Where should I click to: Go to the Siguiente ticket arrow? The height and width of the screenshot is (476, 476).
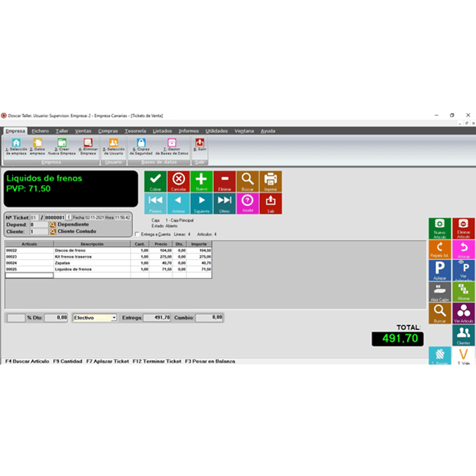[x=201, y=203]
